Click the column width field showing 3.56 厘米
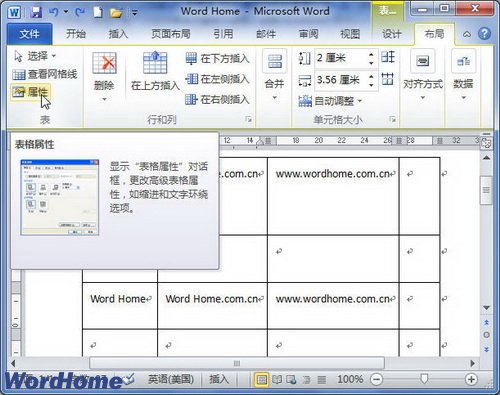Screen dimensions: 500x395 [340, 80]
